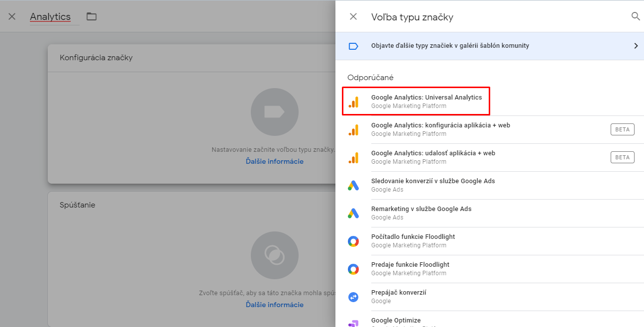Close the Analytics tag editor
Viewport: 644px width, 327px height.
pyautogui.click(x=12, y=16)
